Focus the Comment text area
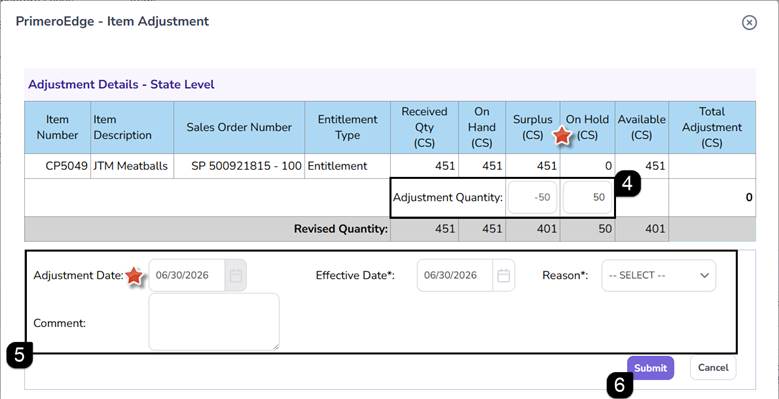The height and width of the screenshot is (399, 779). tap(214, 322)
